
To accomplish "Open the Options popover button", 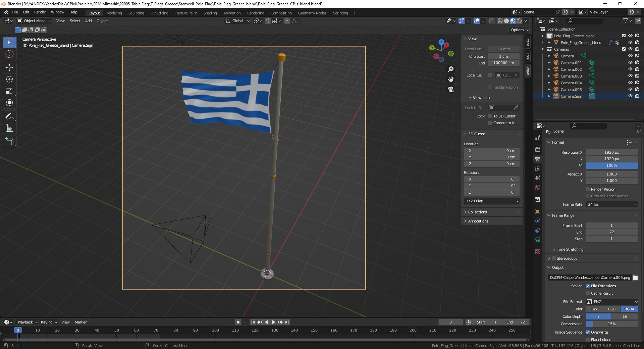I will click(x=519, y=30).
